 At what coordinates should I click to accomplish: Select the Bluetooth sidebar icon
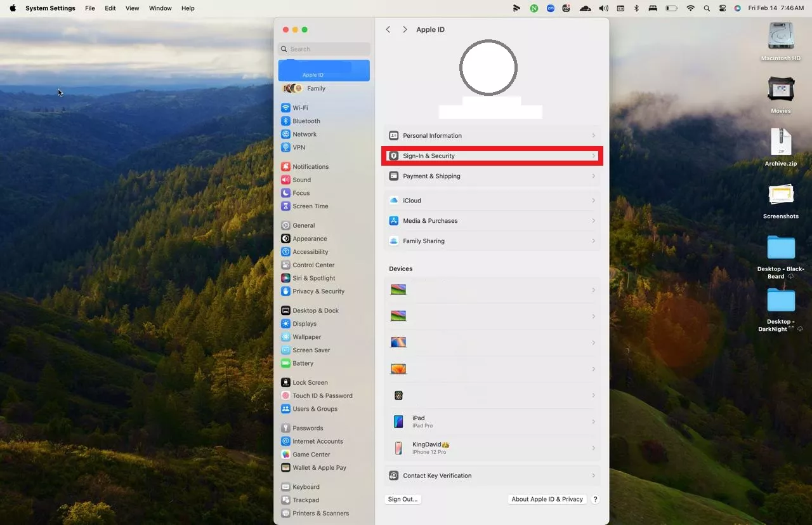(286, 121)
